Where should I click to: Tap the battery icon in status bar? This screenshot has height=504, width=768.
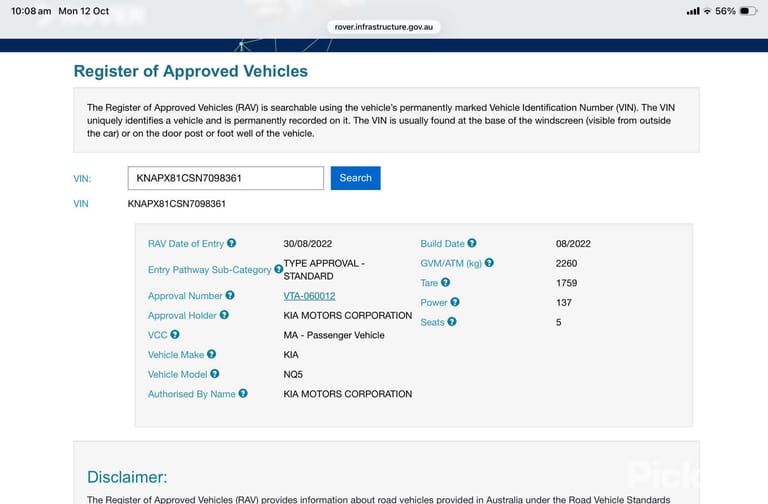748,11
